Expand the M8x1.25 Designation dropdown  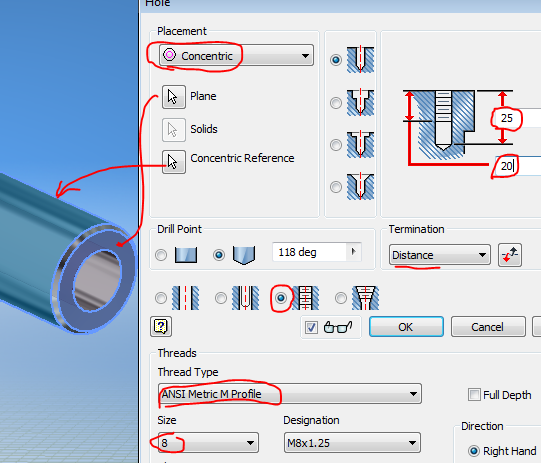352,443
